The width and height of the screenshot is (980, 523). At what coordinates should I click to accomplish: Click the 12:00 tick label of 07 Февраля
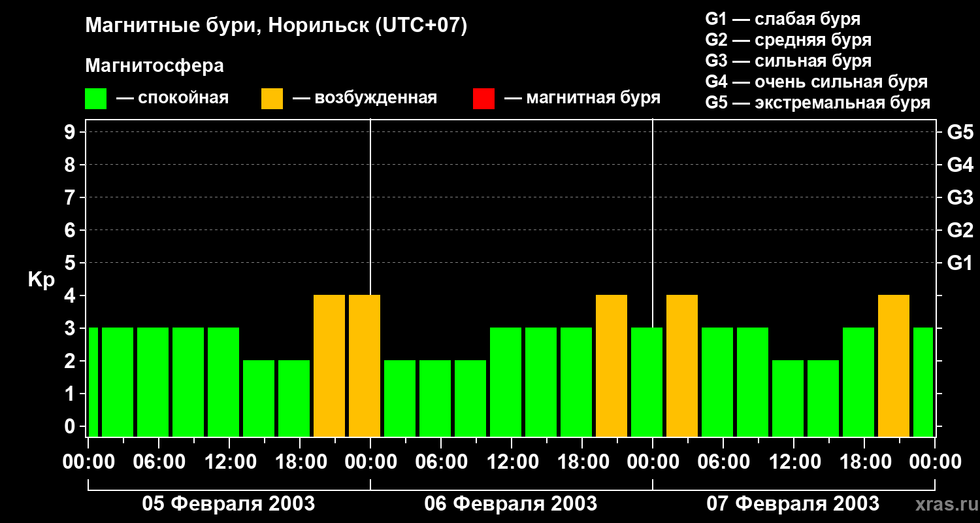[x=794, y=462]
